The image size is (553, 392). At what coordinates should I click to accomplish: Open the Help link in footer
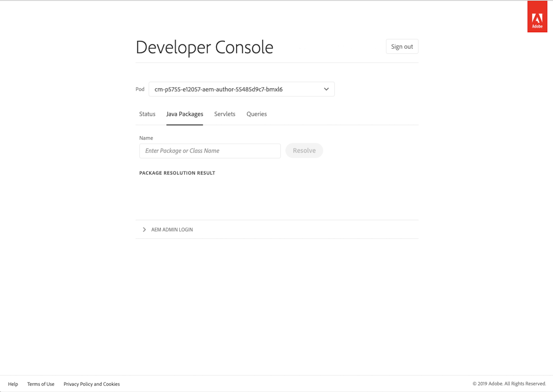point(13,384)
